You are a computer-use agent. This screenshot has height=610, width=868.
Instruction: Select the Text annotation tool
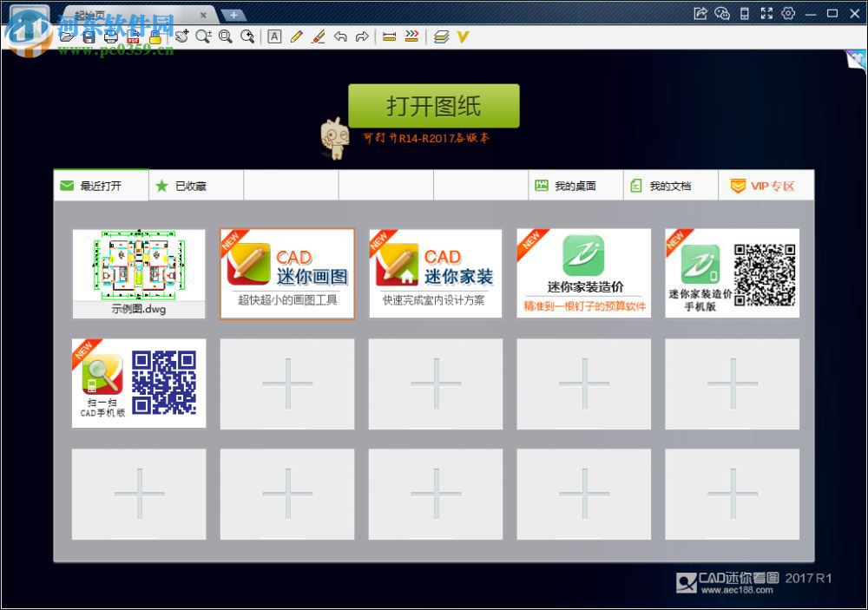point(274,36)
